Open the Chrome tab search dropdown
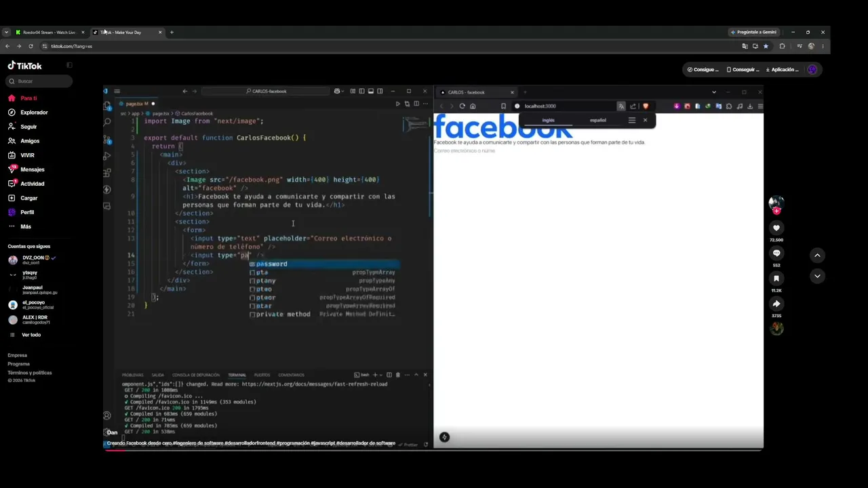Viewport: 868px width, 488px height. point(6,32)
